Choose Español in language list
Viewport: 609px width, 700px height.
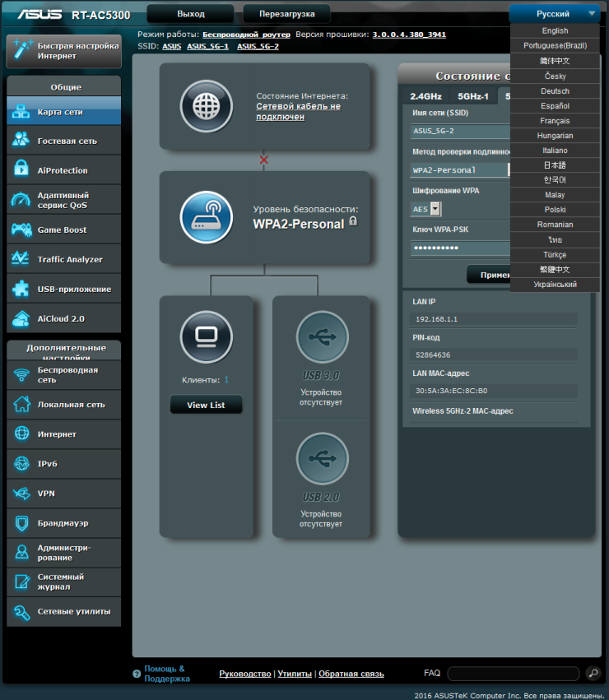tap(555, 106)
